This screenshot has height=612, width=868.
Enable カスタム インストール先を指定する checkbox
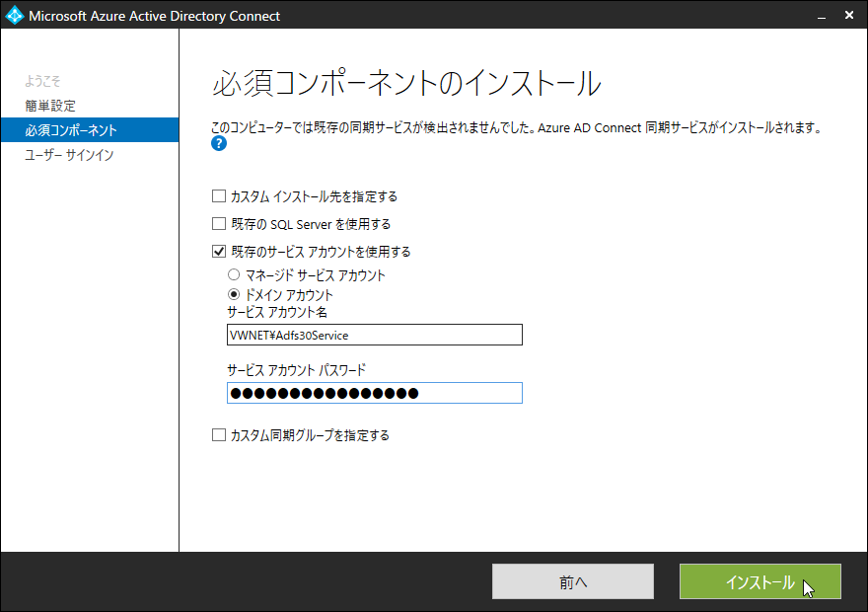pos(219,196)
